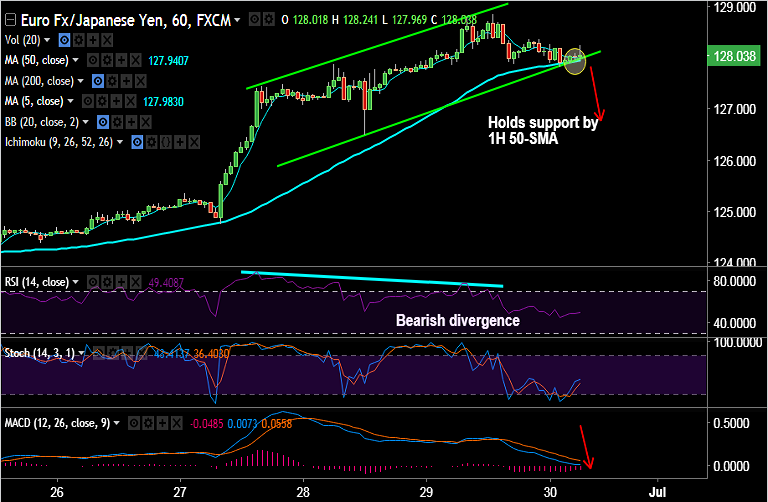This screenshot has height=502, width=768.
Task: Remove MA (50, close) using its X icon
Action: click(136, 61)
